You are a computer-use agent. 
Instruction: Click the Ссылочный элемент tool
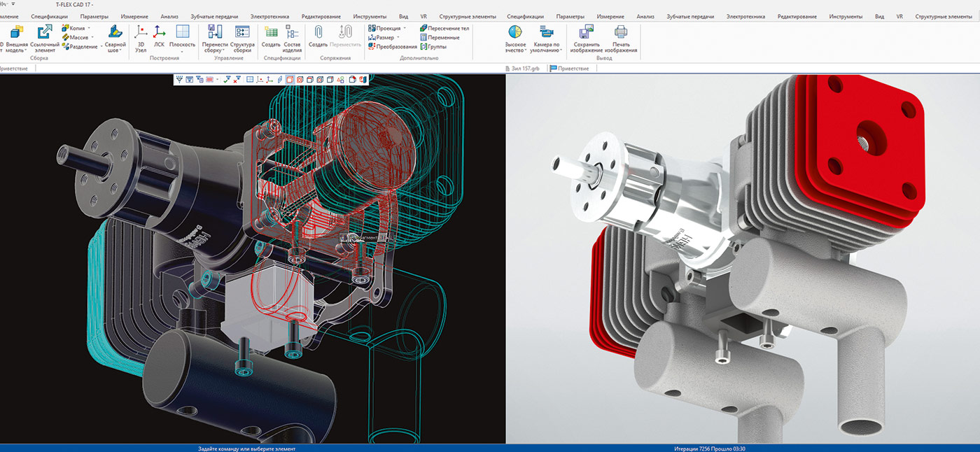click(x=45, y=38)
